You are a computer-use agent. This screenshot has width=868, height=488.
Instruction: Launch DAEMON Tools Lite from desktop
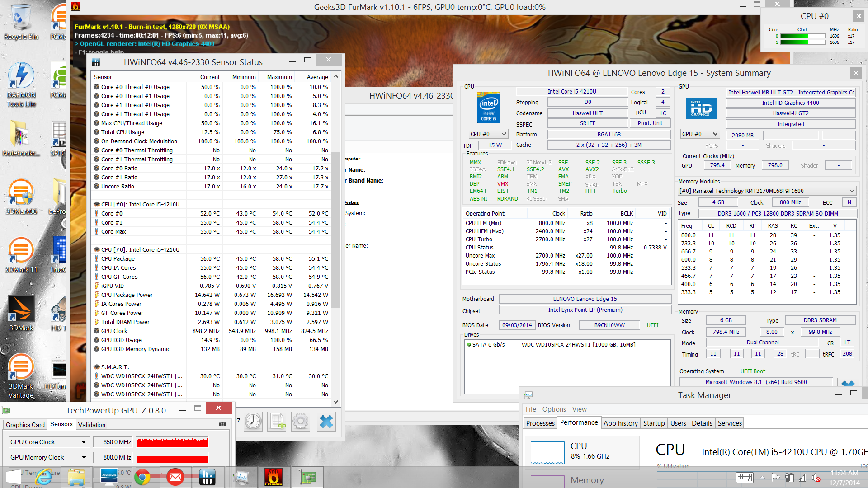pos(21,84)
